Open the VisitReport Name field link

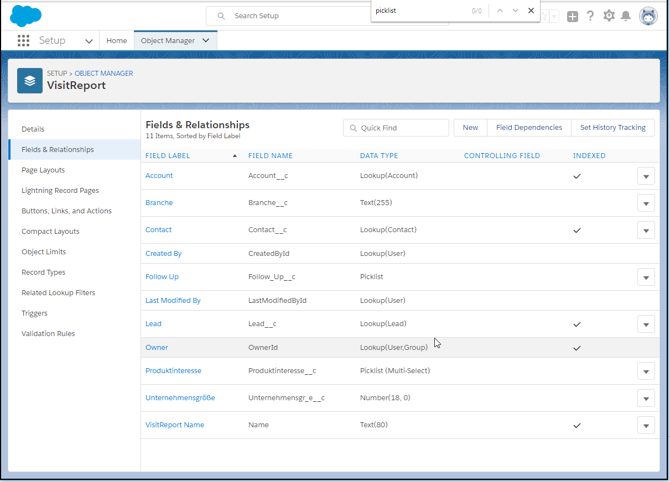coord(175,425)
